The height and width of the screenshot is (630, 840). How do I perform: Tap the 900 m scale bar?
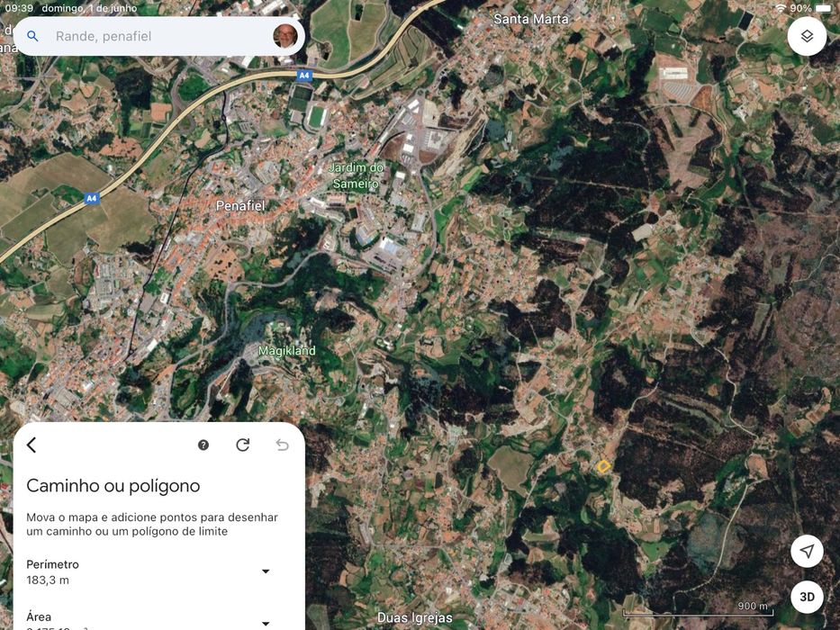coord(698,609)
